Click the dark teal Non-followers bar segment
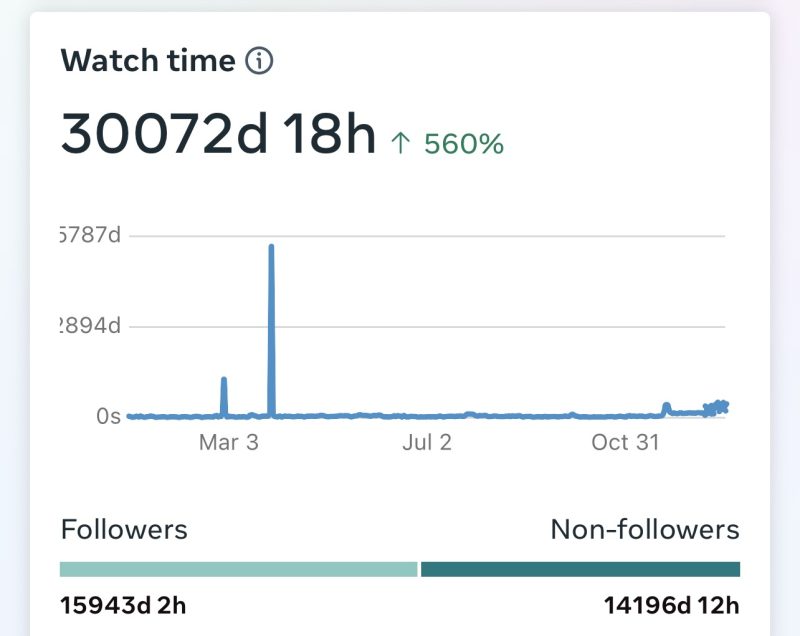The height and width of the screenshot is (636, 800). coord(580,569)
